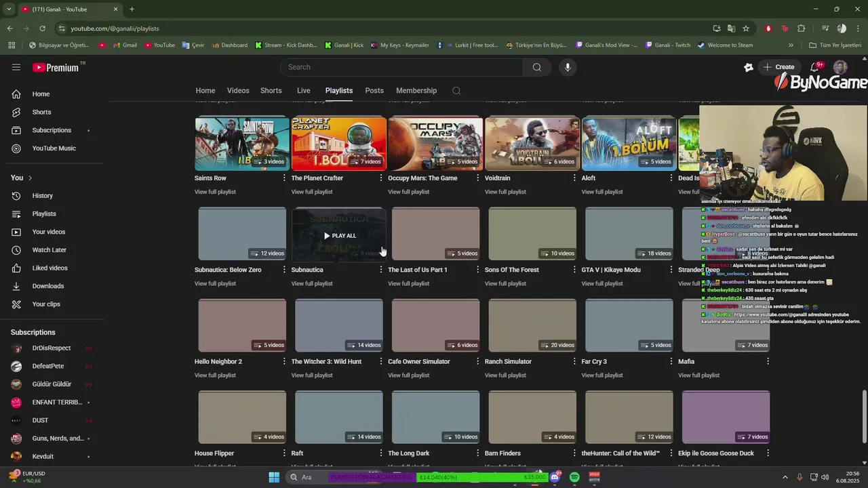
Task: Switch to the Membership channel tab
Action: click(x=416, y=91)
